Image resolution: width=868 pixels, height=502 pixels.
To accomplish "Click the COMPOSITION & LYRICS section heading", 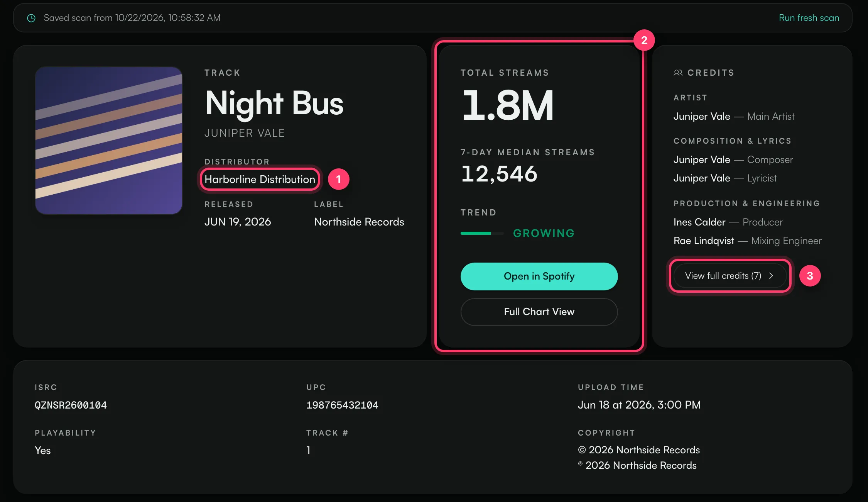I will (x=732, y=141).
